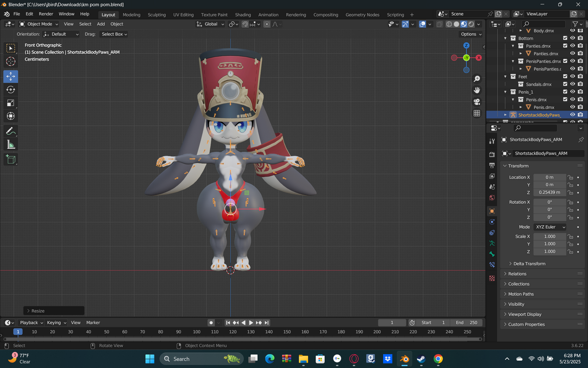This screenshot has height=368, width=588.
Task: Open the Playback dropdown in timeline
Action: (31, 322)
